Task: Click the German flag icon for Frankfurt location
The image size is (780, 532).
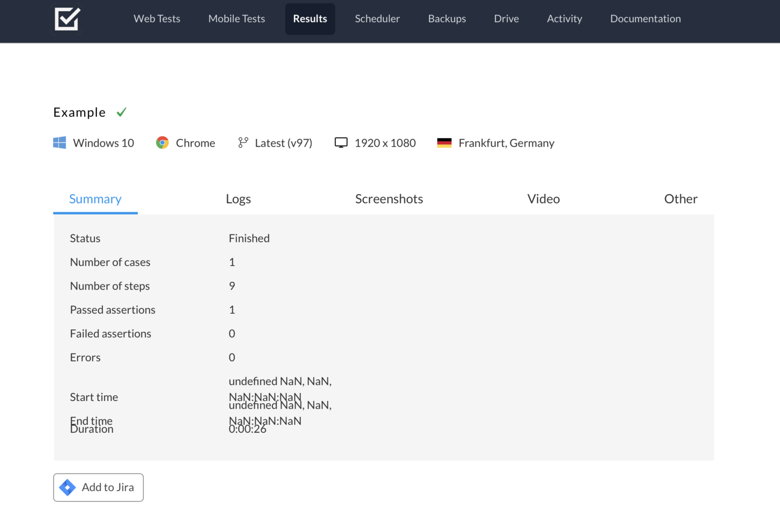Action: 445,142
